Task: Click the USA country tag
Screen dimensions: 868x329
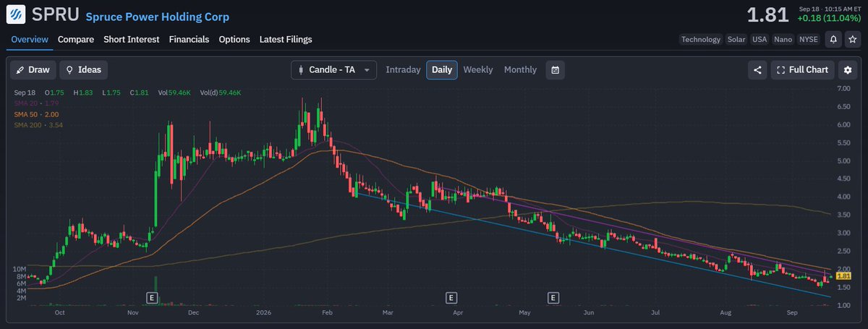Action: coord(759,40)
